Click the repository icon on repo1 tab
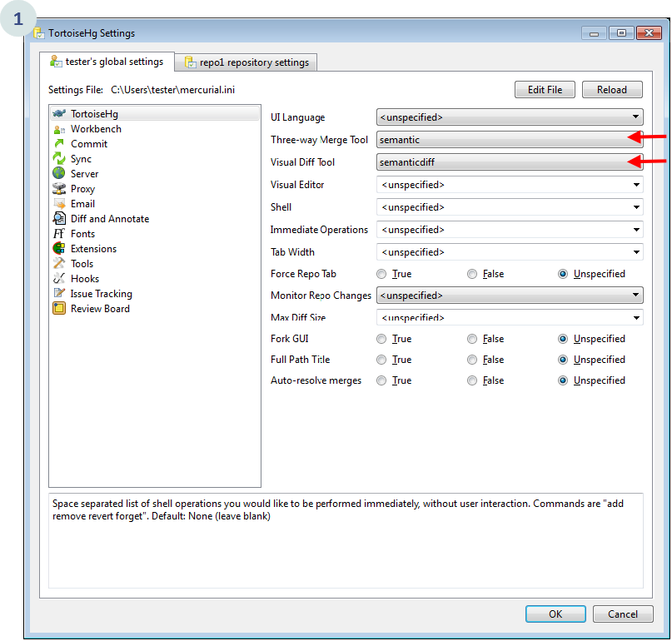Viewport: 672px width, 641px height. [x=190, y=62]
